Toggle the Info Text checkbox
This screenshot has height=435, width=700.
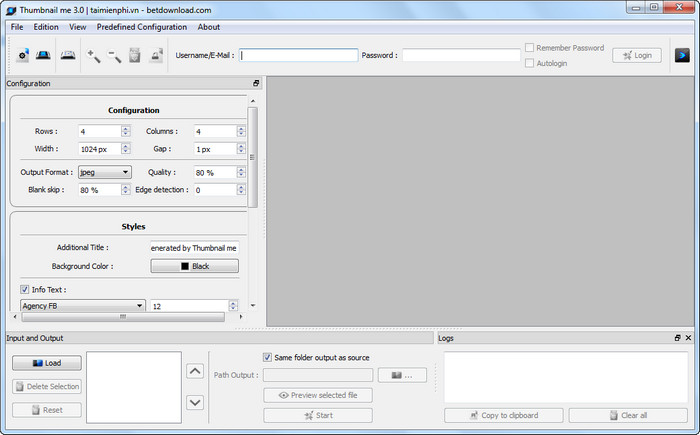(25, 289)
